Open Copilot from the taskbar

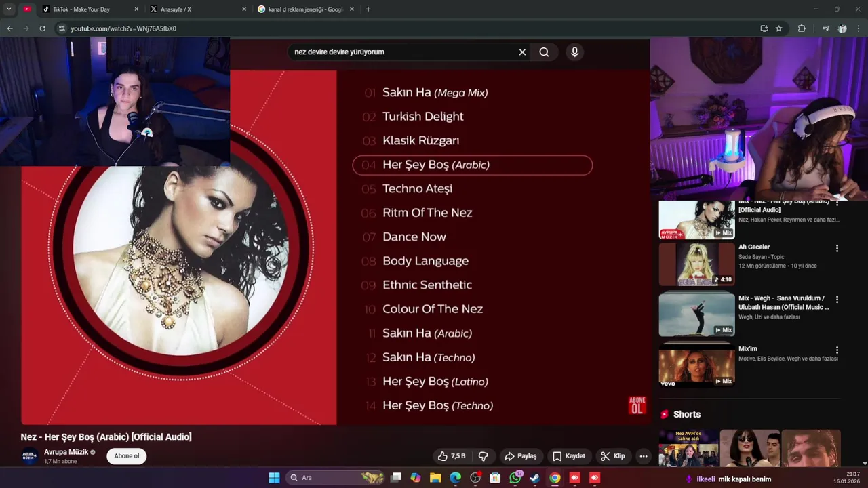point(416,478)
